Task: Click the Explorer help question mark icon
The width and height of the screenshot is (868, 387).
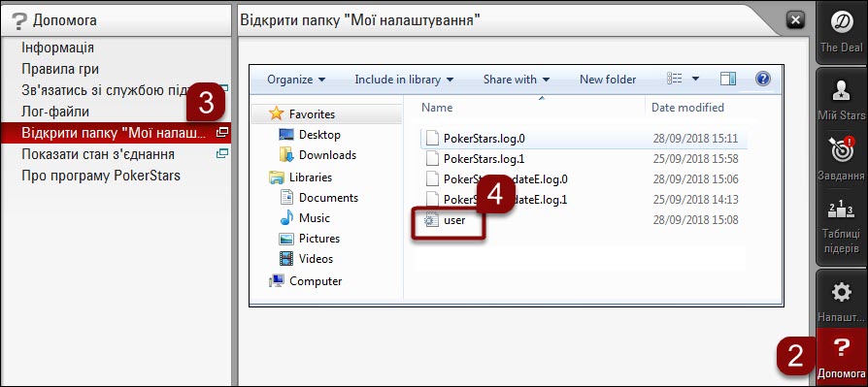Action: (x=763, y=80)
